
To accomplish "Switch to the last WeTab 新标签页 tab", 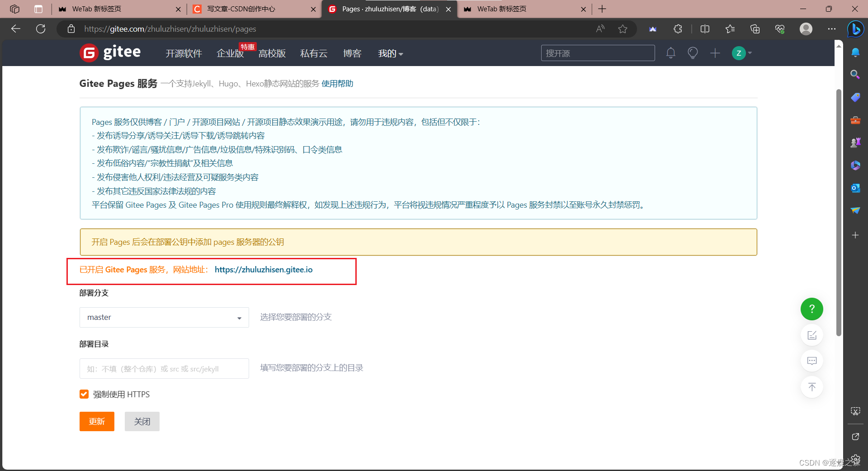I will point(524,9).
